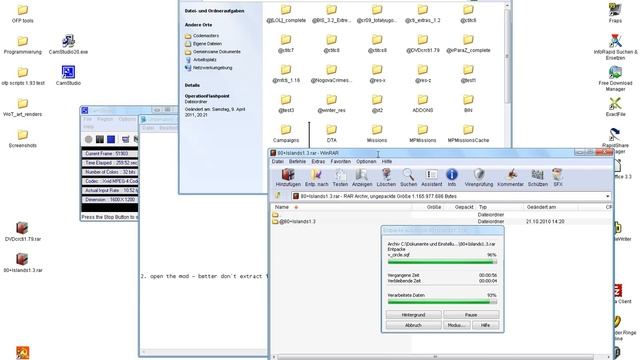Click the Testen toolbar icon
640x360 pixels.
[340, 178]
